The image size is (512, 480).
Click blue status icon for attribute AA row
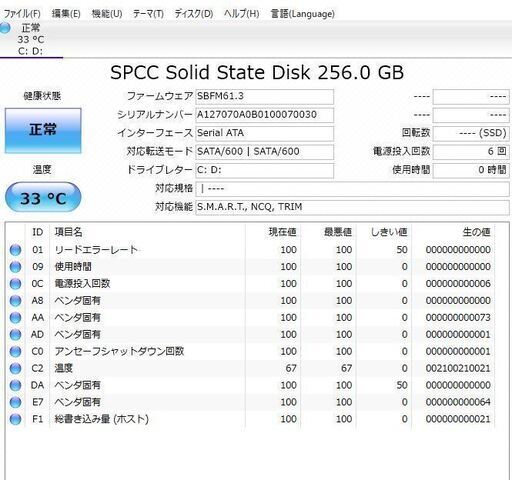(x=15, y=318)
